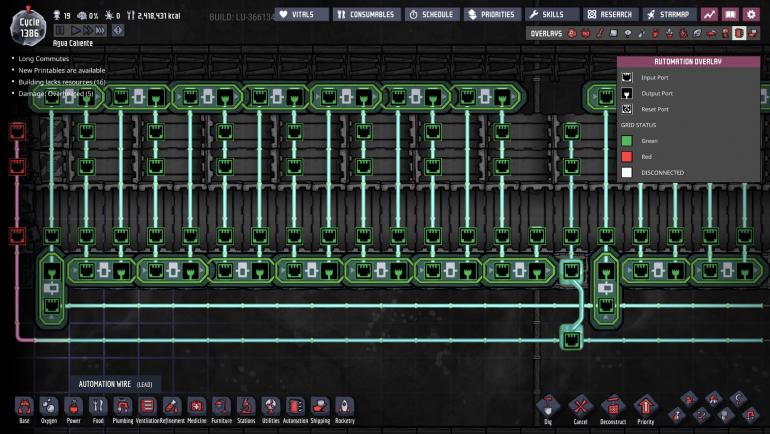This screenshot has height=434, width=770.
Task: Open the Stations build category
Action: tap(246, 407)
